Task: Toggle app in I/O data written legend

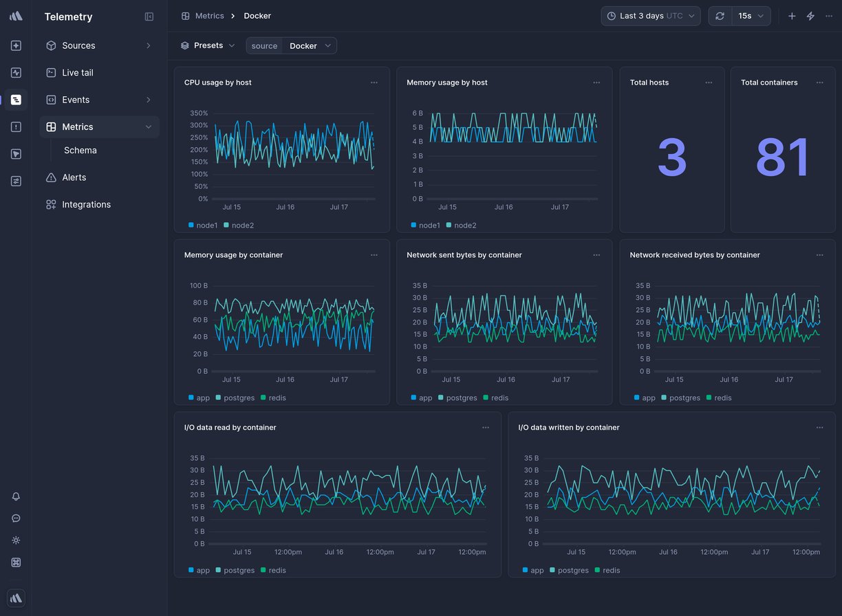Action: [534, 571]
